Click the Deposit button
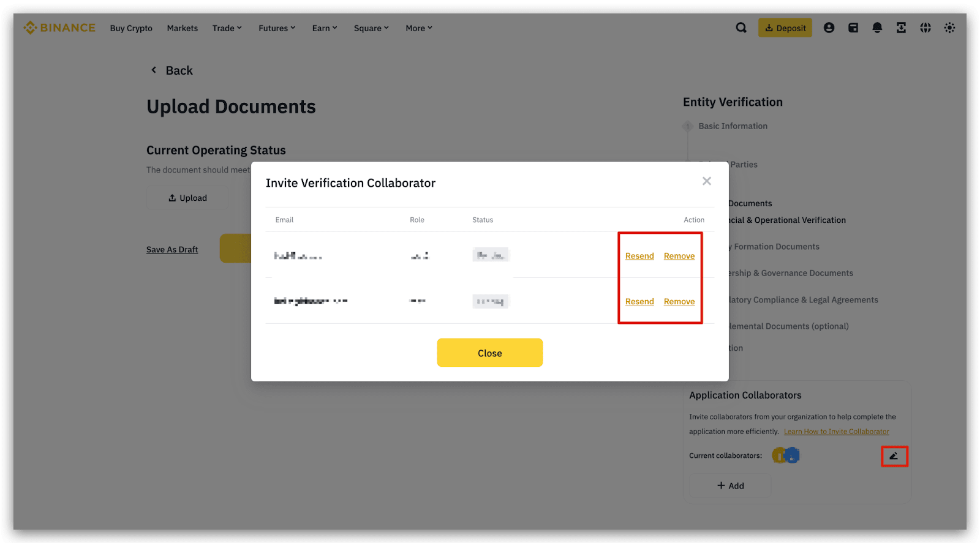This screenshot has width=980, height=543. [x=785, y=28]
